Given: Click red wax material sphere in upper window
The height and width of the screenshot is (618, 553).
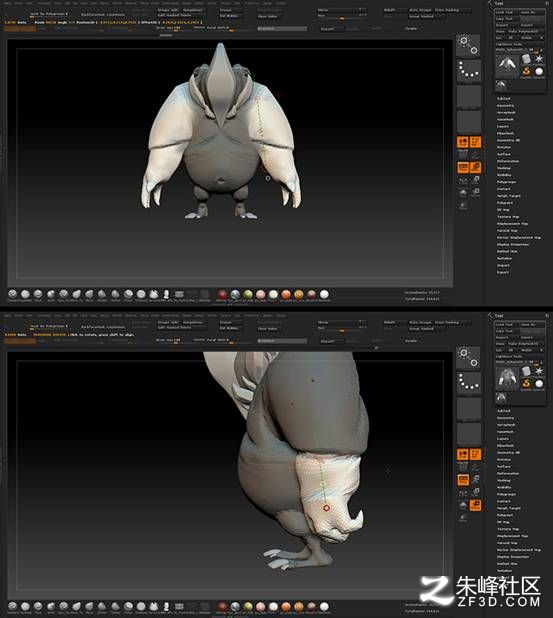Looking at the screenshot, I should 222,294.
